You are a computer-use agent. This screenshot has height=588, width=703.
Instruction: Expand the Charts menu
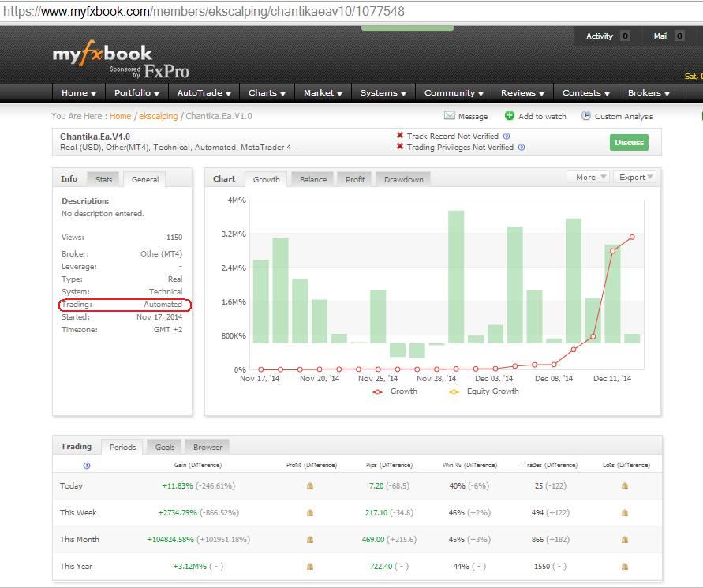click(267, 93)
